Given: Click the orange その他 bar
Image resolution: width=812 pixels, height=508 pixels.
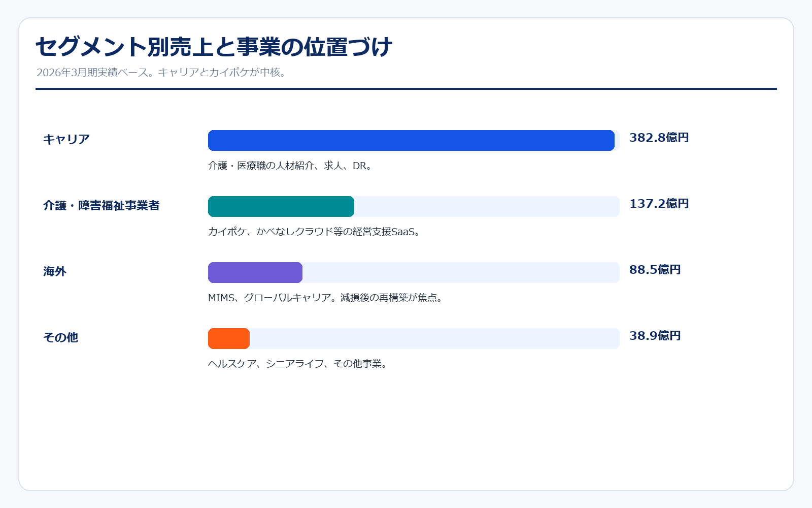Looking at the screenshot, I should [229, 338].
